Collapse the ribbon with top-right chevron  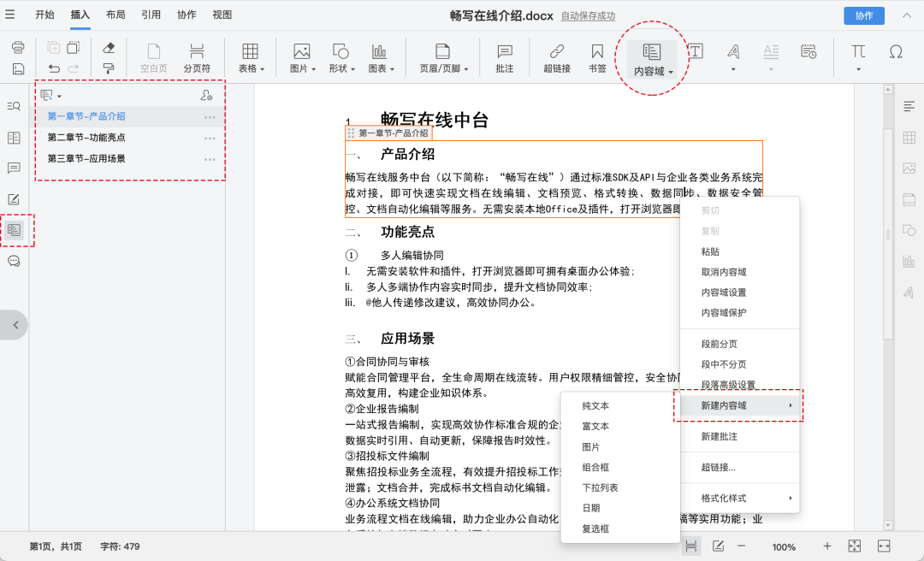point(907,15)
